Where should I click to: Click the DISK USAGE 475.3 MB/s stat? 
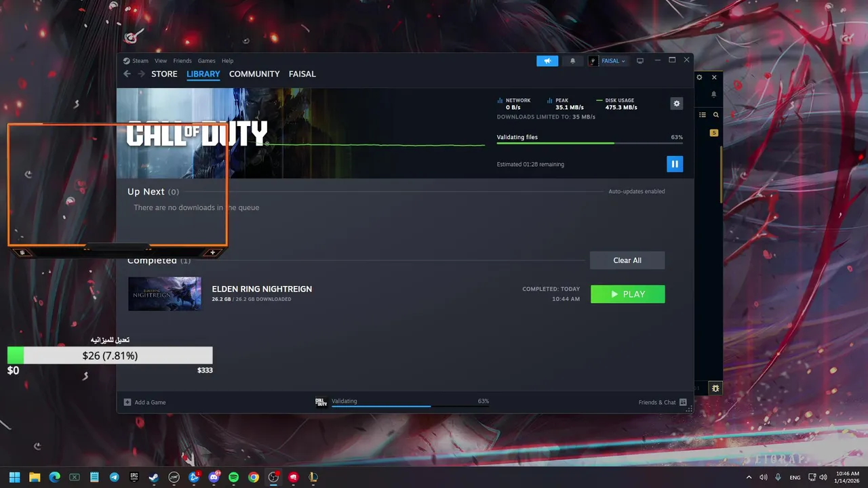tap(617, 104)
